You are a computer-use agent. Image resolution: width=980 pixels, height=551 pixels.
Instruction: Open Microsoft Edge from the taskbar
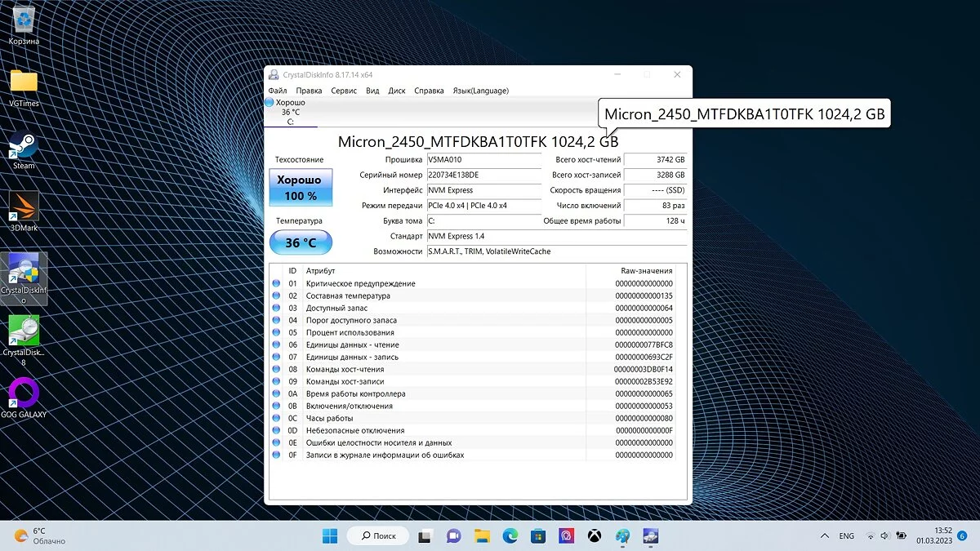point(510,535)
